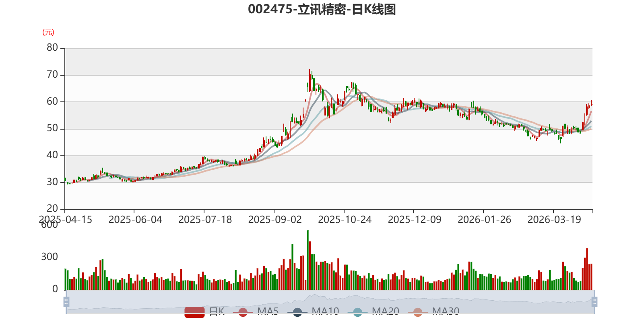Screen dimensions: 644x322
Task: Click the 2025-06-04 date axis label
Action: click(135, 220)
